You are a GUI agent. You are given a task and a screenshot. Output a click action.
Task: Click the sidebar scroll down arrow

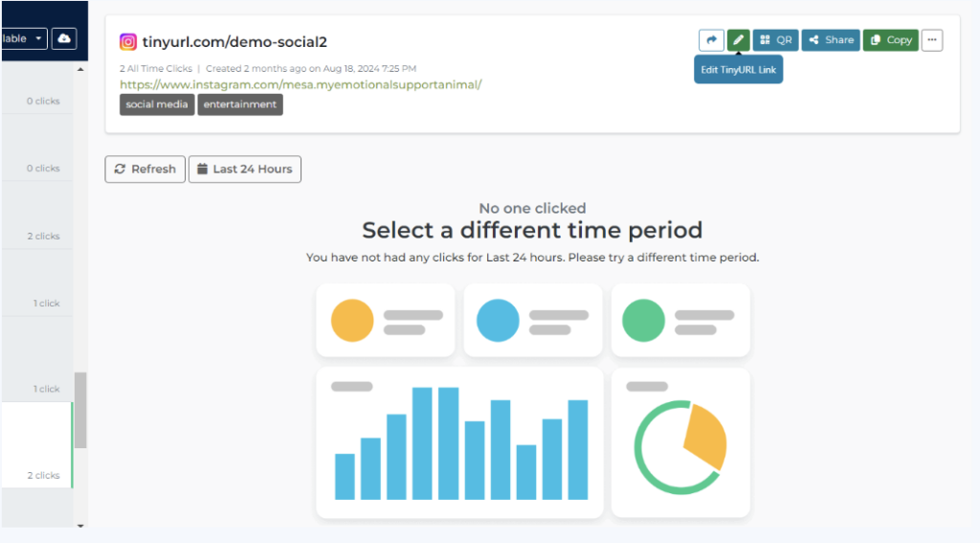click(80, 526)
